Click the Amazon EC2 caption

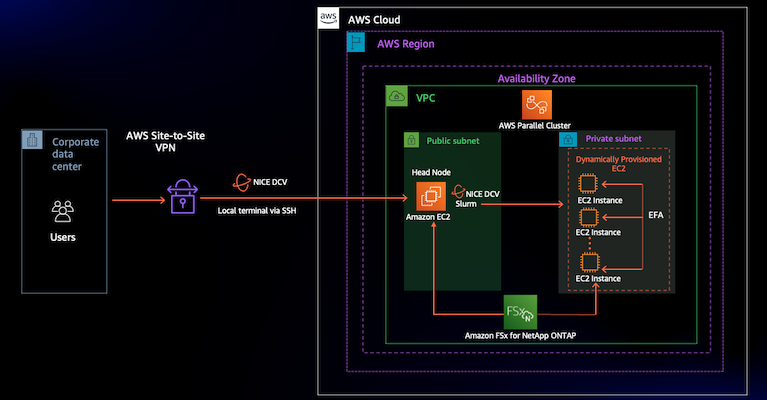point(428,217)
